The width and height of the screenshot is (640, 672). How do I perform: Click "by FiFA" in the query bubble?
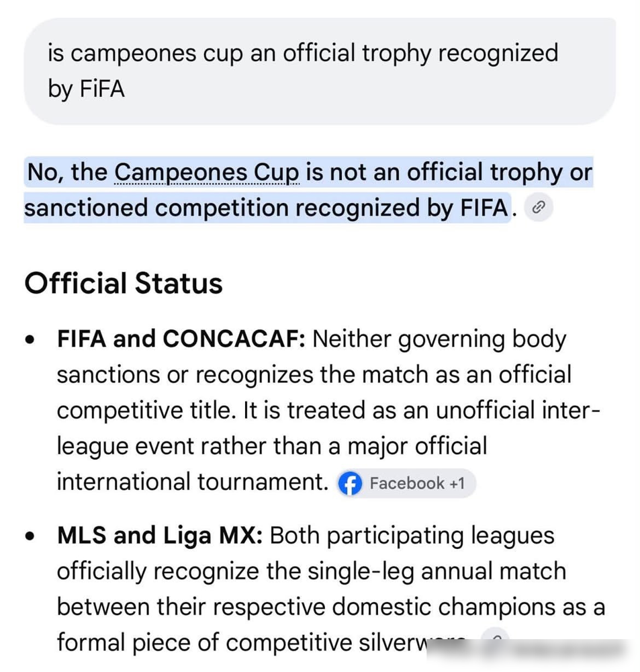(x=86, y=89)
